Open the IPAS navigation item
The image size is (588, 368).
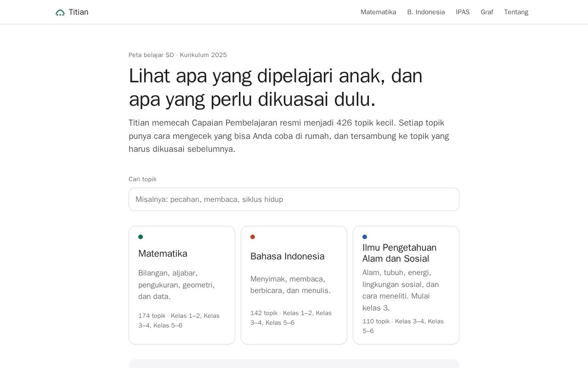[463, 12]
